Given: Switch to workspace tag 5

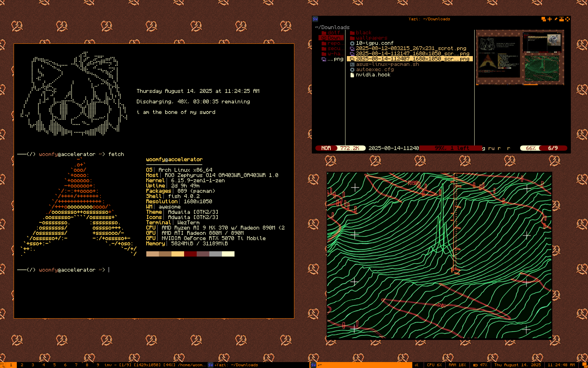Looking at the screenshot, I should tap(54, 365).
